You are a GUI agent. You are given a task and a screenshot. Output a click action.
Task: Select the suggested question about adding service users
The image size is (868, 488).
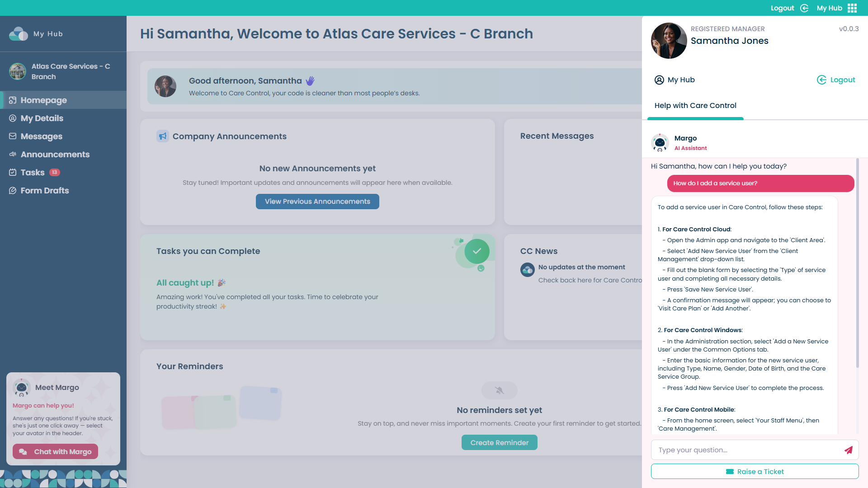(x=760, y=183)
